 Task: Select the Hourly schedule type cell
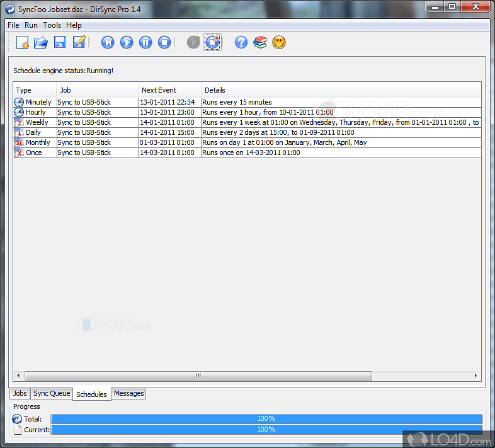click(x=35, y=112)
